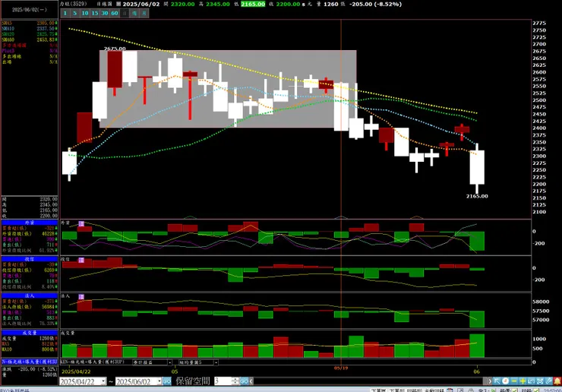
Task: Click the blue 極光線+爆大量 strategy label on left
Action: click(30, 362)
